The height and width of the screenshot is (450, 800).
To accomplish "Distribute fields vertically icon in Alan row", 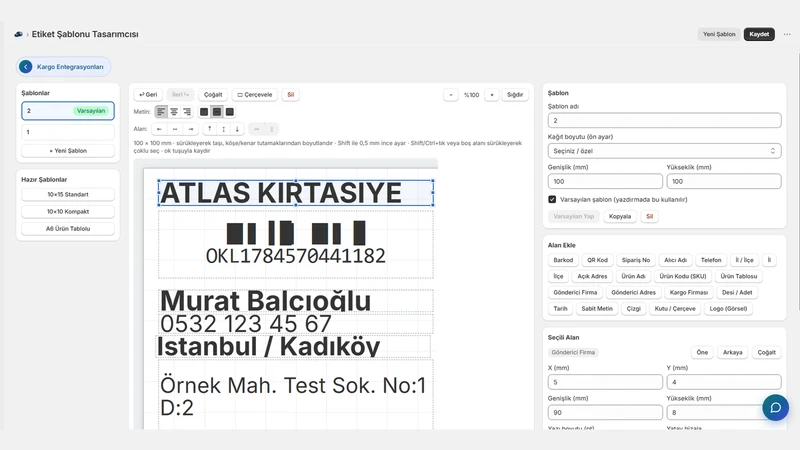I will click(271, 129).
